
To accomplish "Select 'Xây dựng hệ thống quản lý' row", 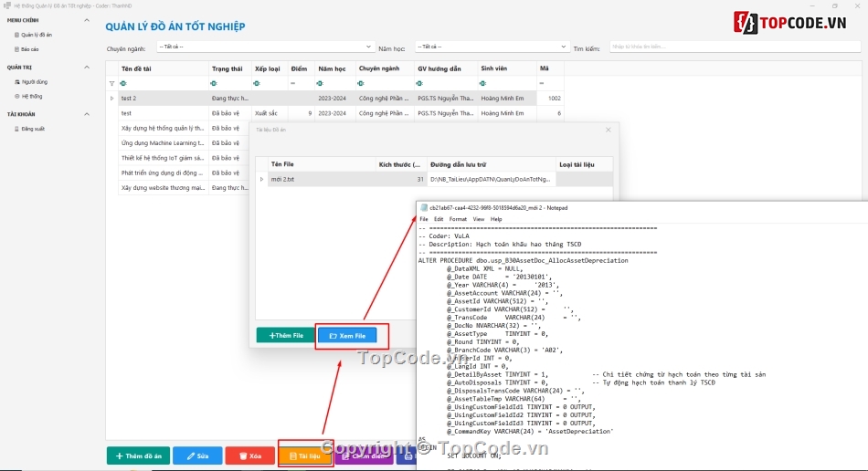I will 163,129.
